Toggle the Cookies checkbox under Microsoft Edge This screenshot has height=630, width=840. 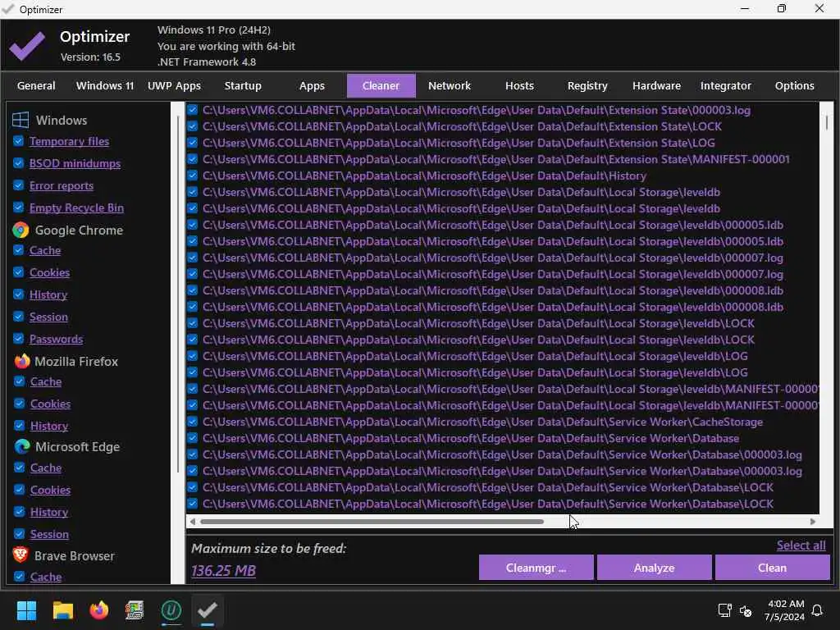tap(20, 490)
